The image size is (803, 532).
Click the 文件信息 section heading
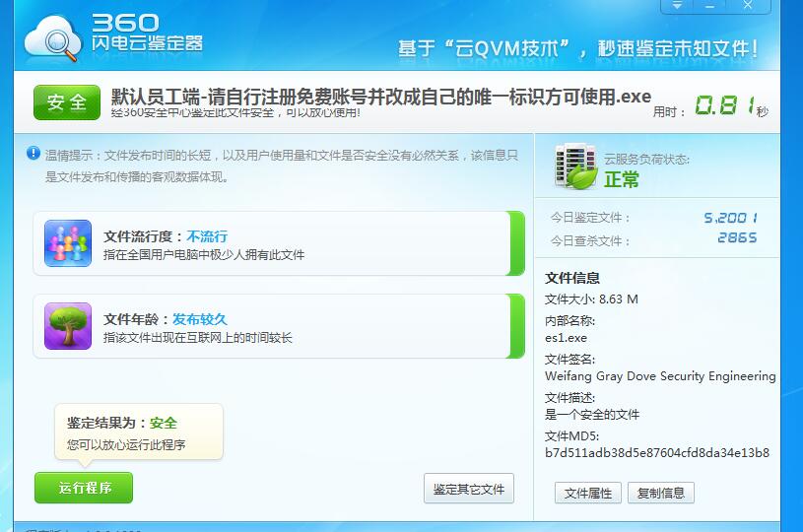(572, 278)
